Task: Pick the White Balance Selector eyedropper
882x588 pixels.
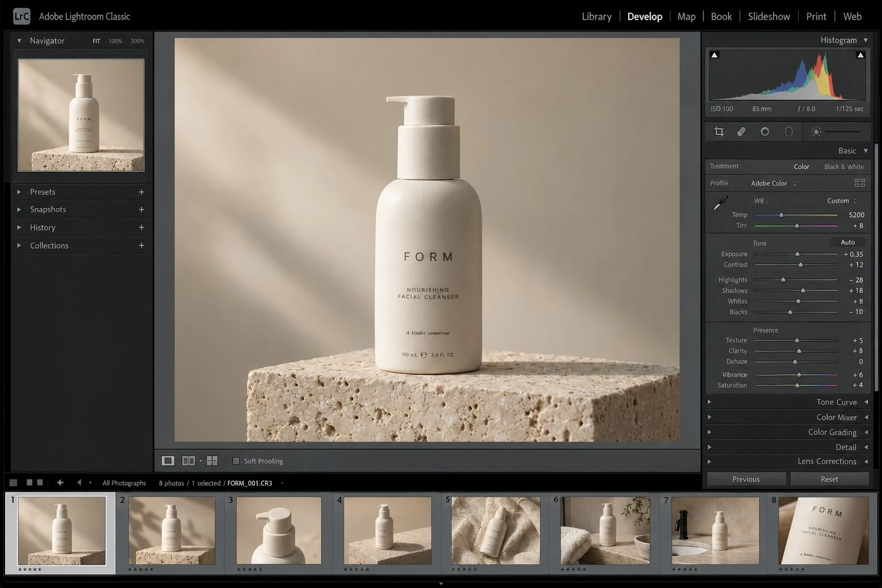Action: [x=720, y=203]
